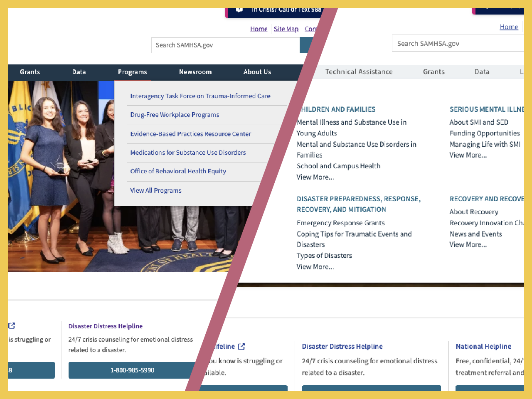Choose Drug-Free Workplace Programs from the dropdown
The width and height of the screenshot is (532, 399).
(x=175, y=115)
